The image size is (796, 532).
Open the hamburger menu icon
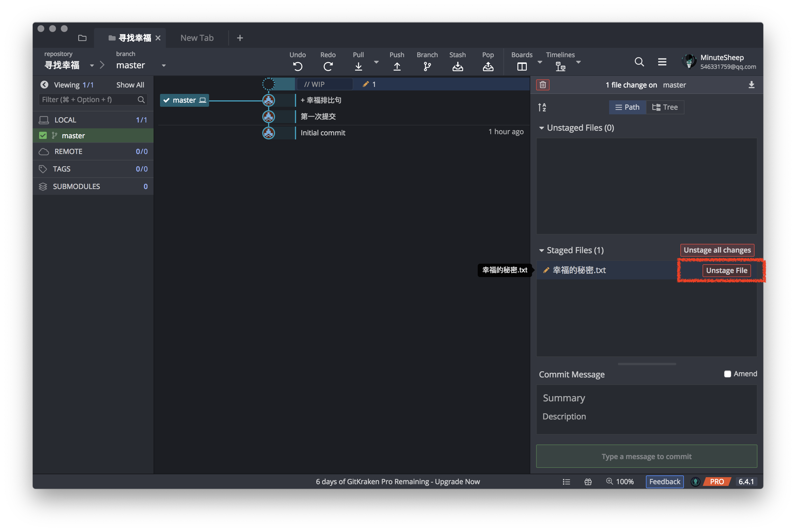pos(662,62)
